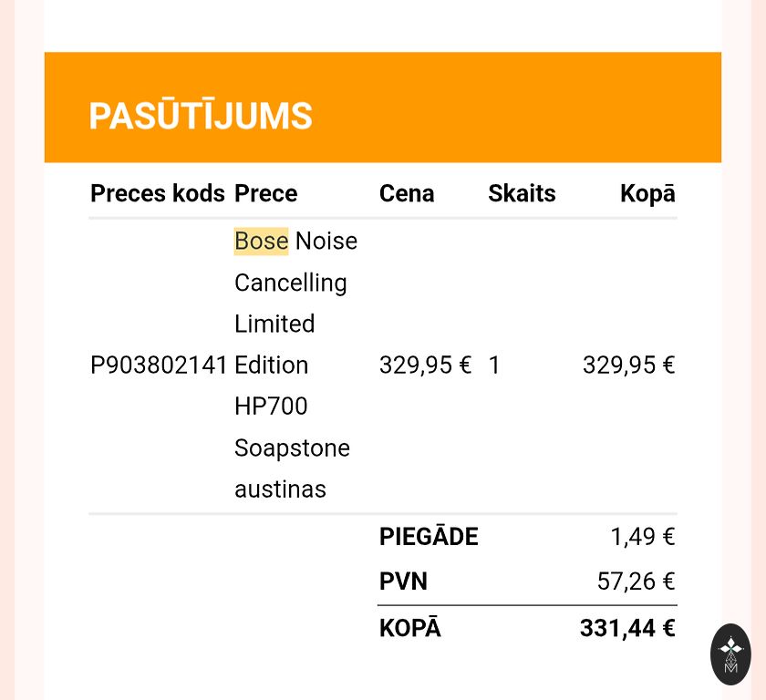Click the unit price 329,95 € under Cena
The width and height of the screenshot is (766, 700).
[425, 365]
